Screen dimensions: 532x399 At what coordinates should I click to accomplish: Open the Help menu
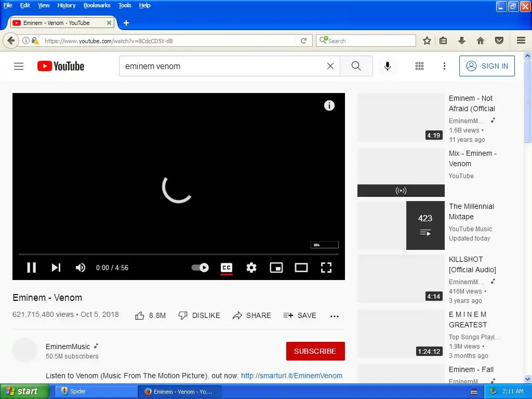click(144, 5)
